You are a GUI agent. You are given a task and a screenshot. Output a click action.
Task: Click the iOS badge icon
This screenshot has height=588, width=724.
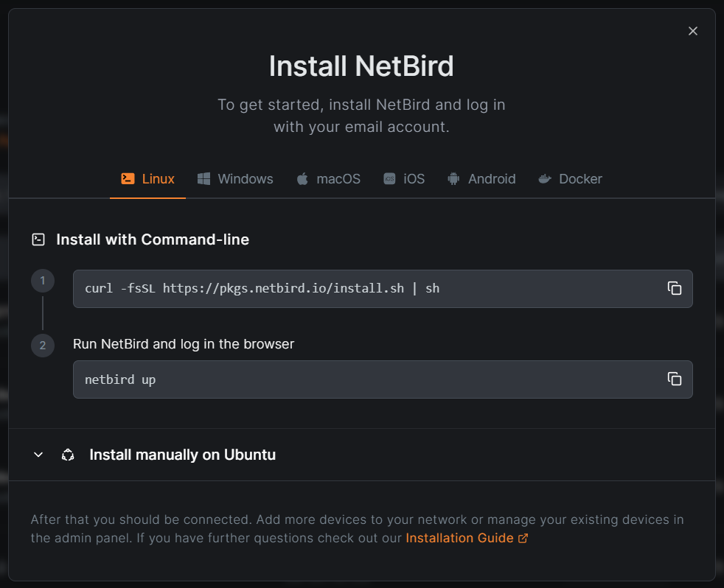[x=389, y=179]
